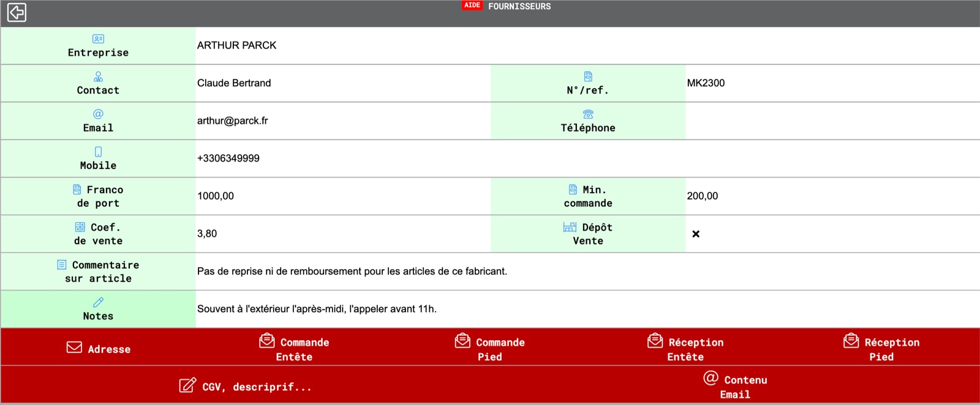
Task: Click the Téléphone phone icon
Action: coord(588,114)
